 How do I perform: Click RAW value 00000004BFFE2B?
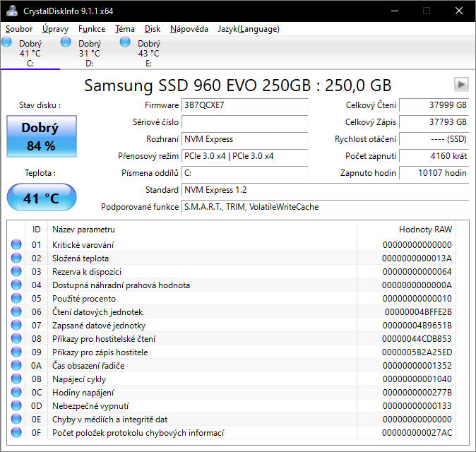tap(418, 312)
